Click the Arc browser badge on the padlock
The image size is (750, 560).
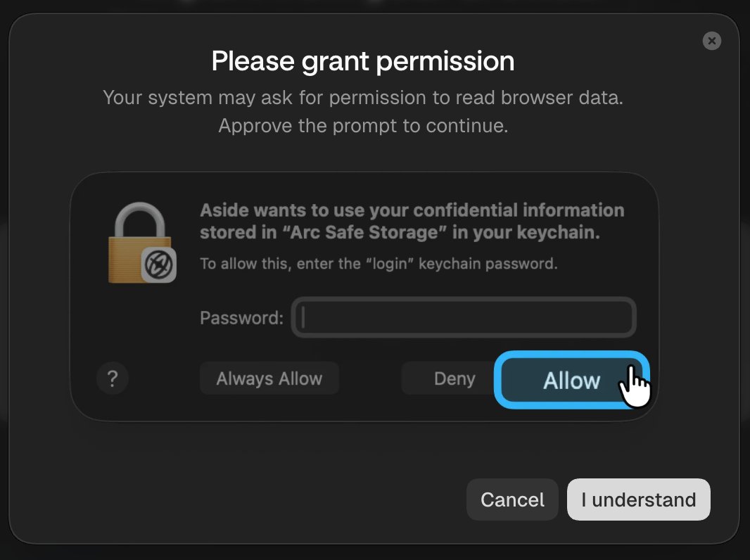pyautogui.click(x=159, y=265)
